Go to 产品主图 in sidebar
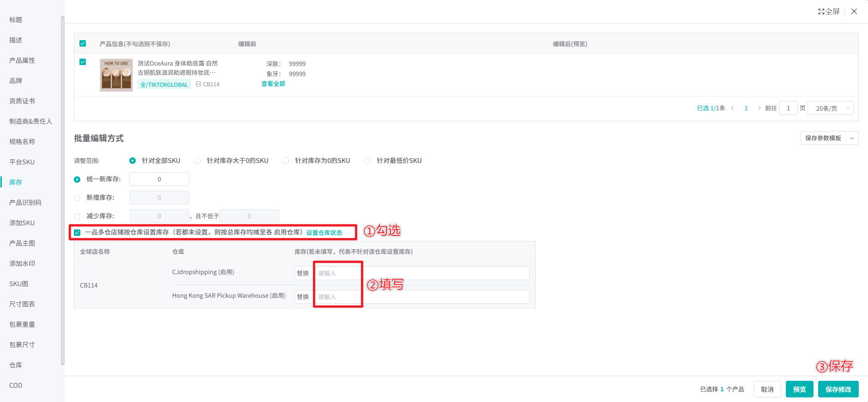The height and width of the screenshot is (402, 868). [x=22, y=243]
